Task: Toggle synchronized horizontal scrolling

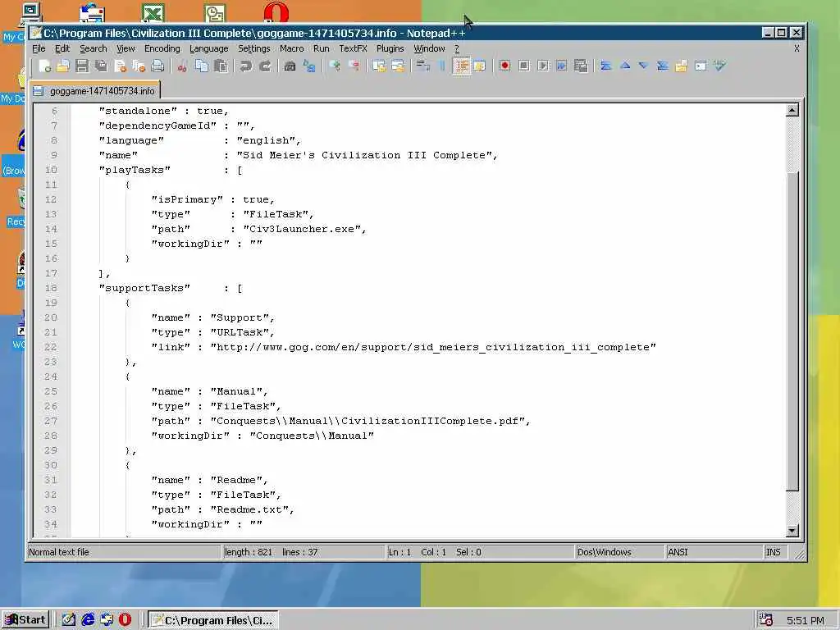Action: pos(398,66)
